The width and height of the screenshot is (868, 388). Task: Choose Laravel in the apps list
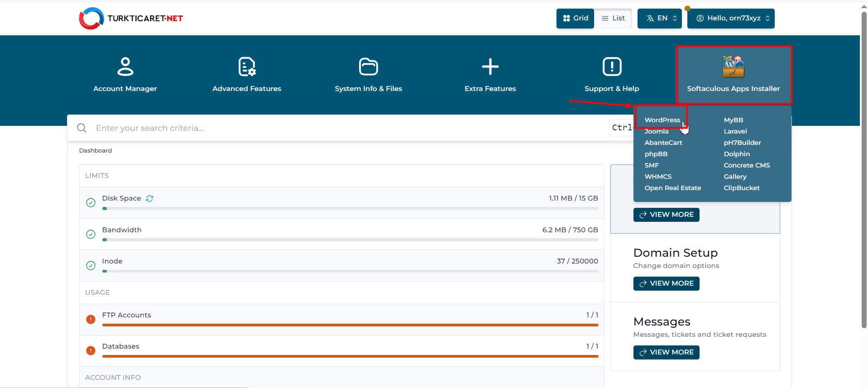pos(735,131)
